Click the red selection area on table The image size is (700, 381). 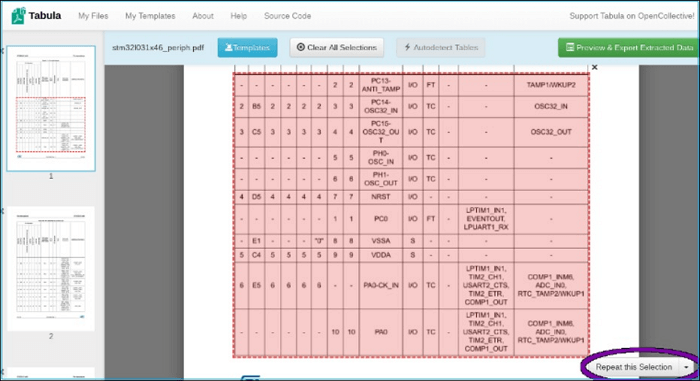pyautogui.click(x=411, y=215)
